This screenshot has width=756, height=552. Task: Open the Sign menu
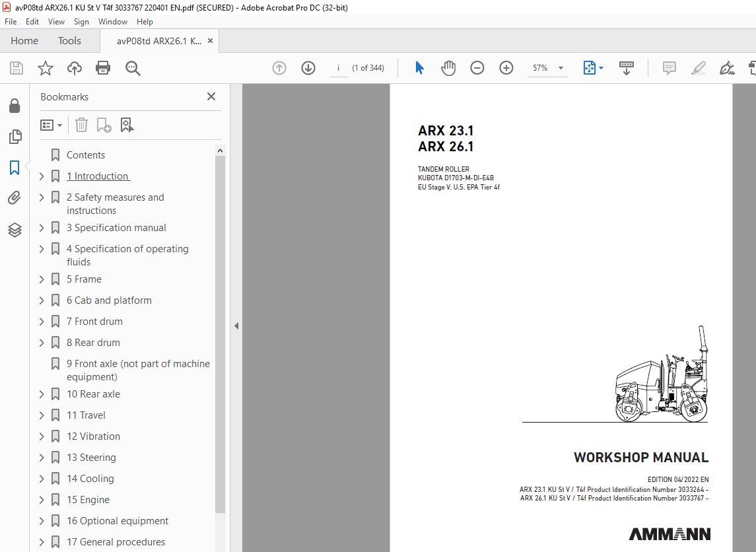(81, 22)
